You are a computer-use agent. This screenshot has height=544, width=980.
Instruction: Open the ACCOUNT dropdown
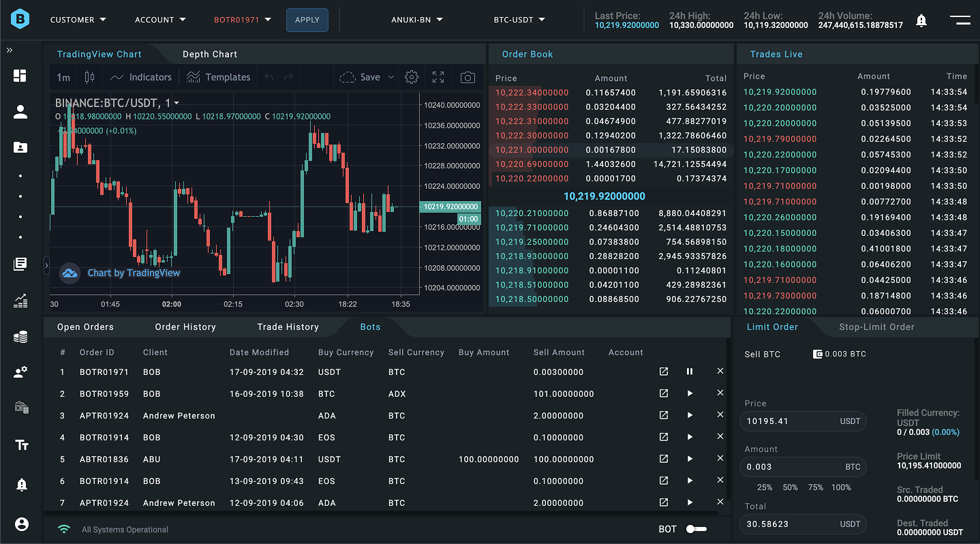click(x=161, y=20)
